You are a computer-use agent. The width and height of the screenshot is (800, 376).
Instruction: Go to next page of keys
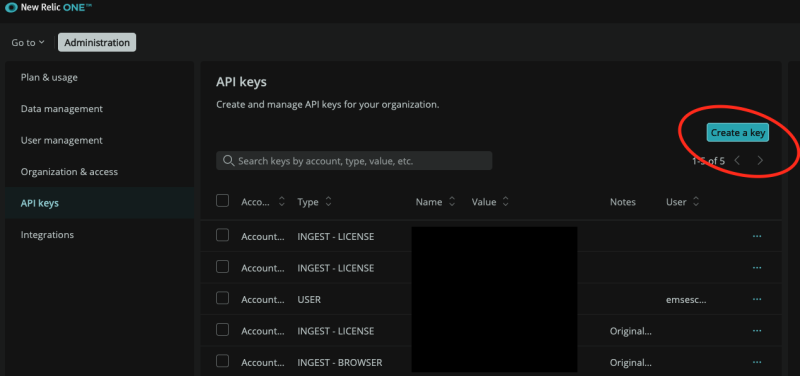coord(760,161)
